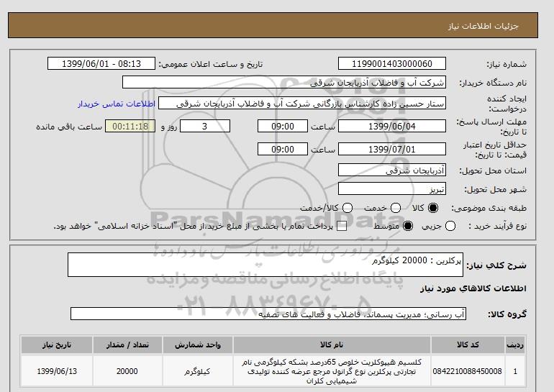
Task: Click the row number cell 1
Action: 515,371
